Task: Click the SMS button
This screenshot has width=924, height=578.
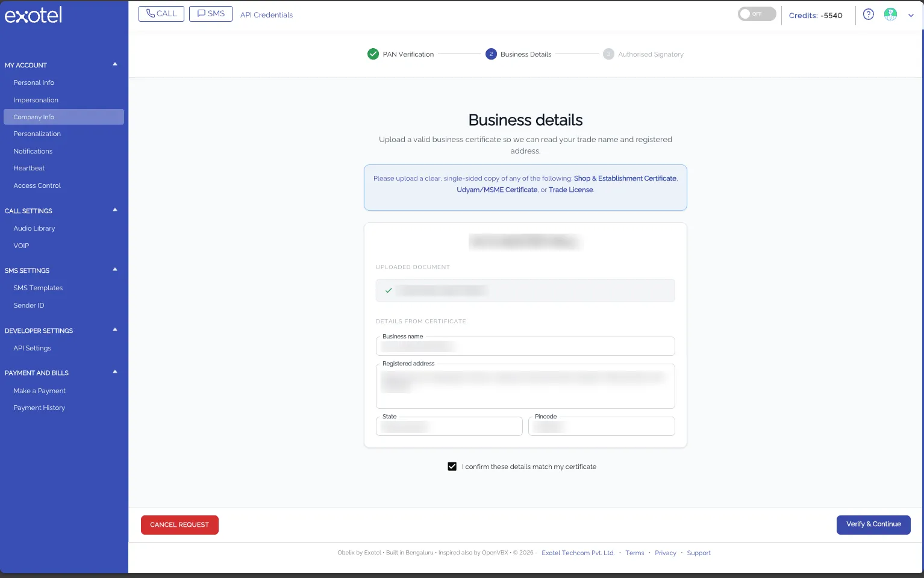Action: [211, 14]
